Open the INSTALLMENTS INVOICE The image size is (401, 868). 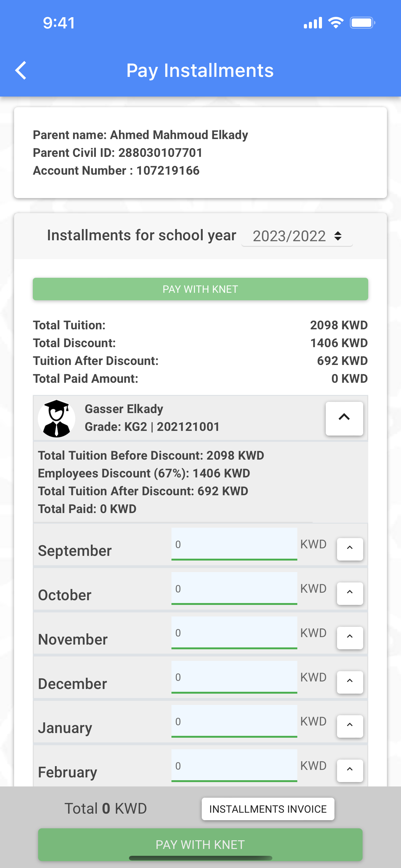tap(268, 809)
